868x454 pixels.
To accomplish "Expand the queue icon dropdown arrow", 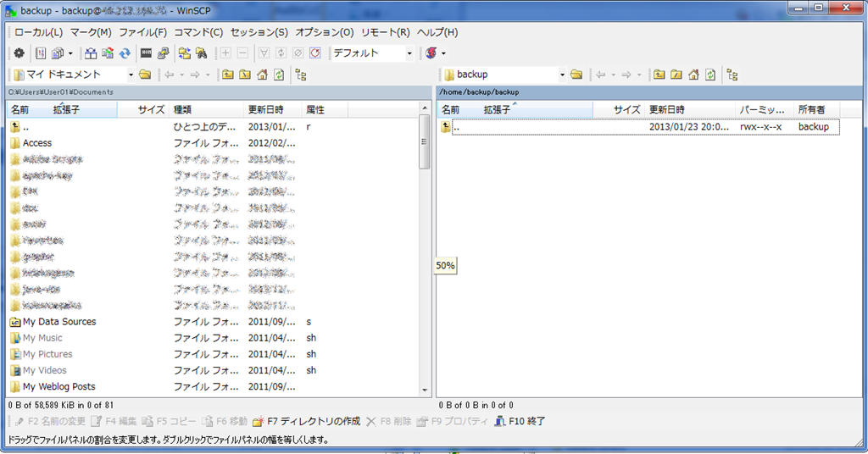I will tap(70, 53).
